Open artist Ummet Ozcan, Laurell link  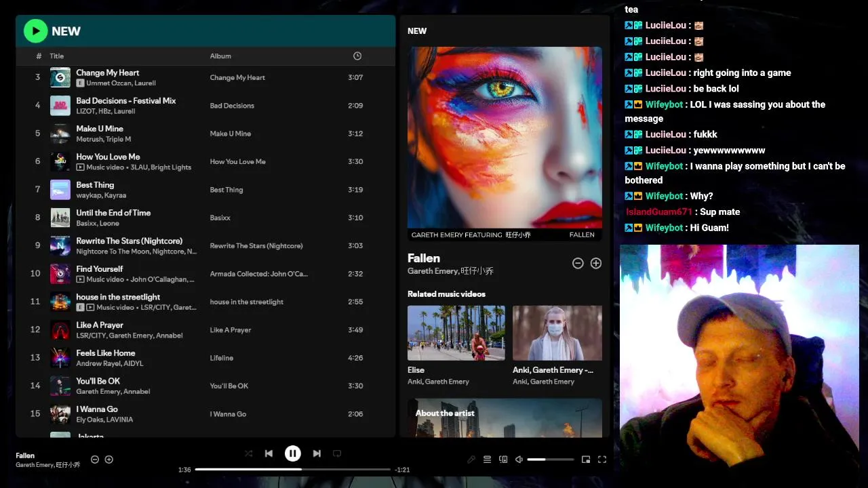(121, 83)
